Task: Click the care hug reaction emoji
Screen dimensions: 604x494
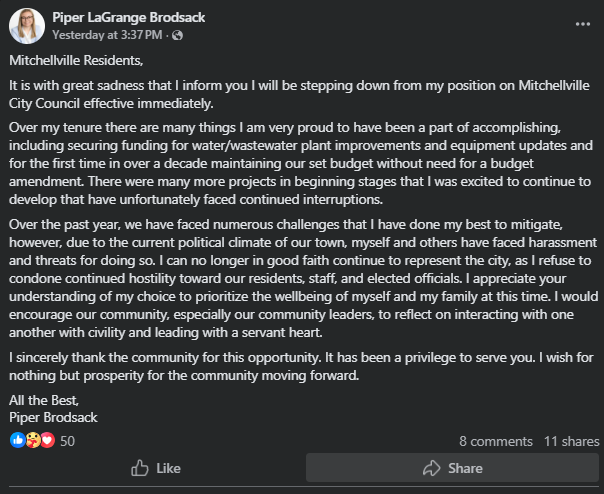Action: 31,440
